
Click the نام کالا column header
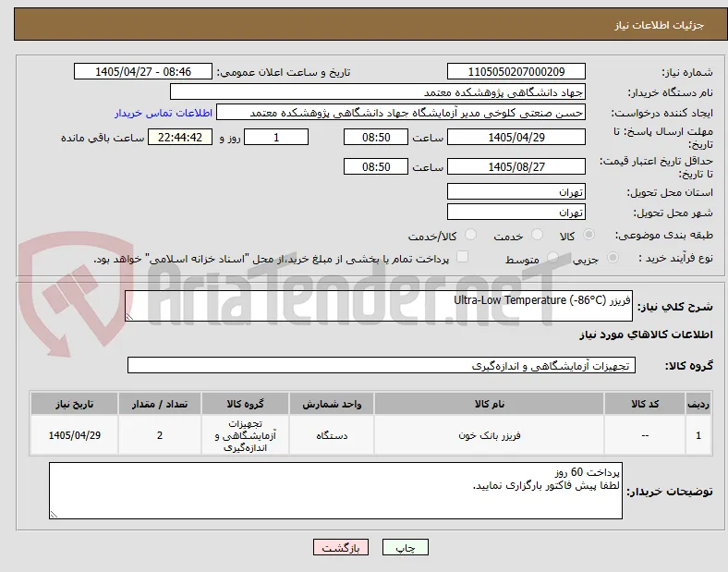(x=489, y=404)
